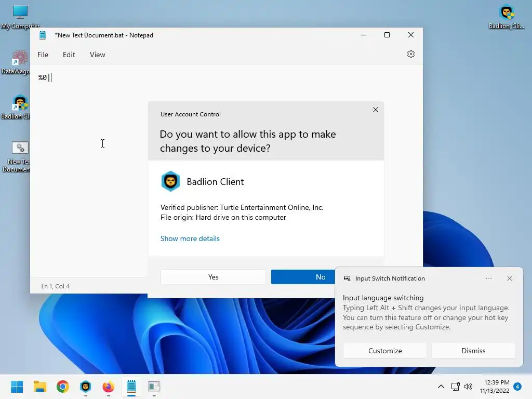Select Badlion_Cli... installer icon on desktop
The height and width of the screenshot is (399, 532).
coord(506,17)
